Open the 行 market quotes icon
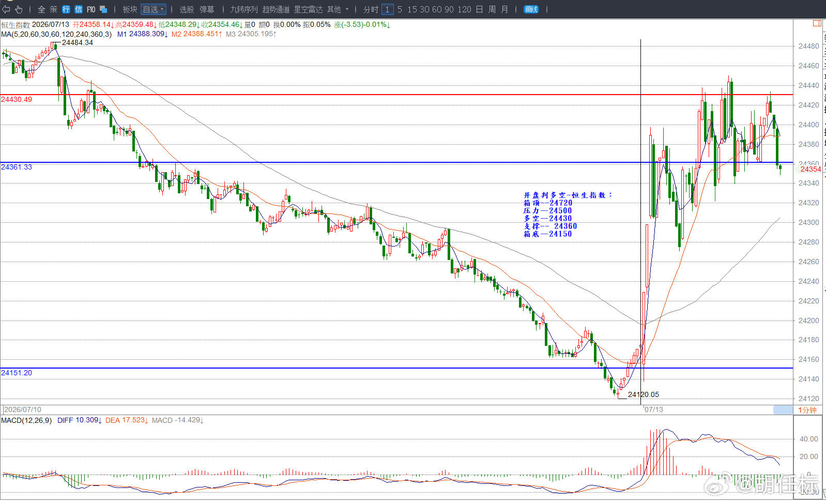 click(x=66, y=9)
